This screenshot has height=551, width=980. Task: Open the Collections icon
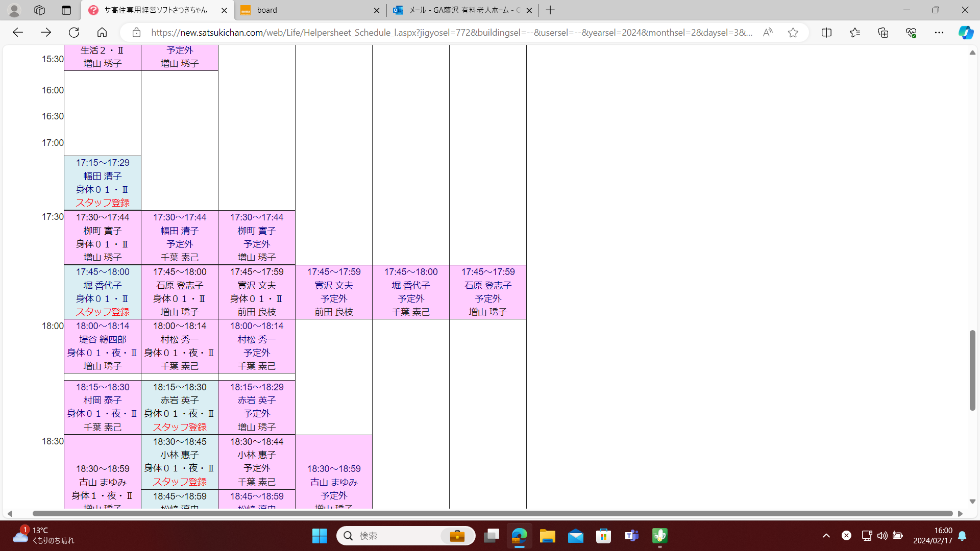(883, 33)
